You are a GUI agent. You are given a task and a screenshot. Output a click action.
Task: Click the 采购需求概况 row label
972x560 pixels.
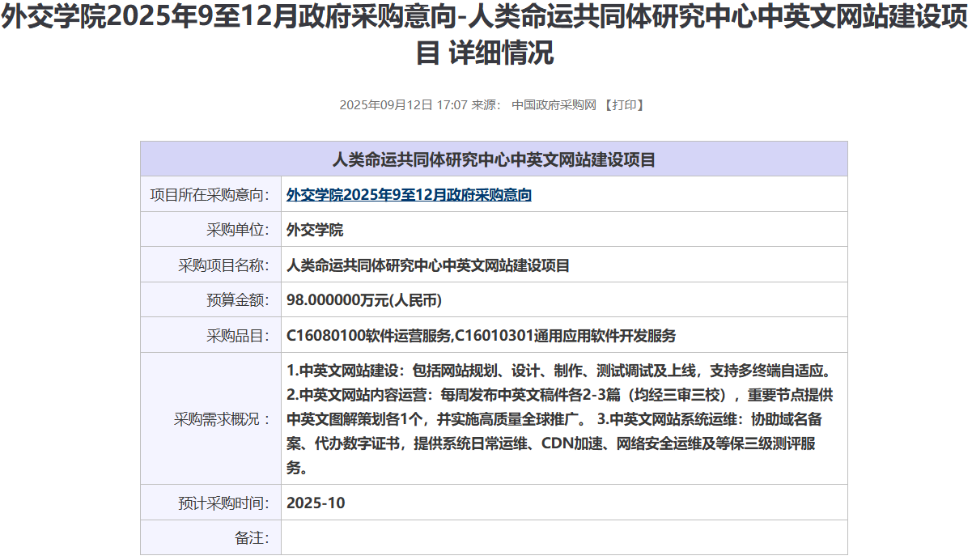click(x=222, y=419)
